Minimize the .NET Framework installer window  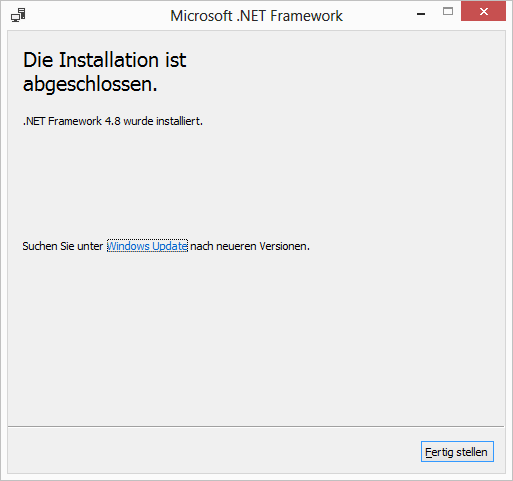(x=421, y=13)
